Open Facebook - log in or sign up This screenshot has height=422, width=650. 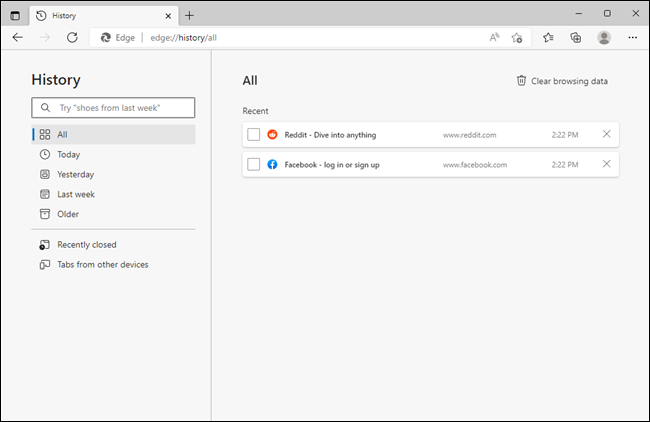pos(332,165)
